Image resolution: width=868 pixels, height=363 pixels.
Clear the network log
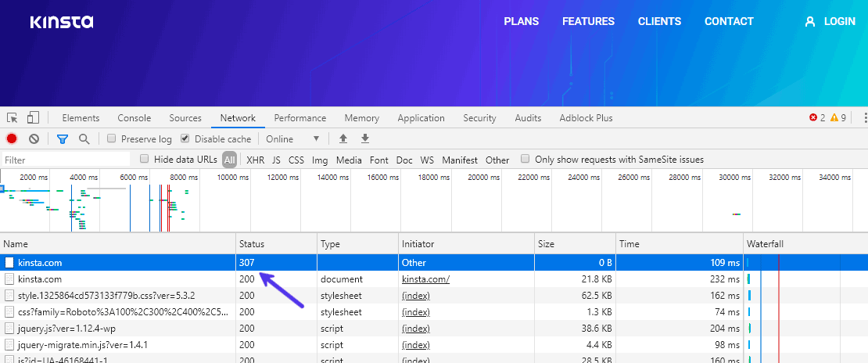[x=34, y=139]
